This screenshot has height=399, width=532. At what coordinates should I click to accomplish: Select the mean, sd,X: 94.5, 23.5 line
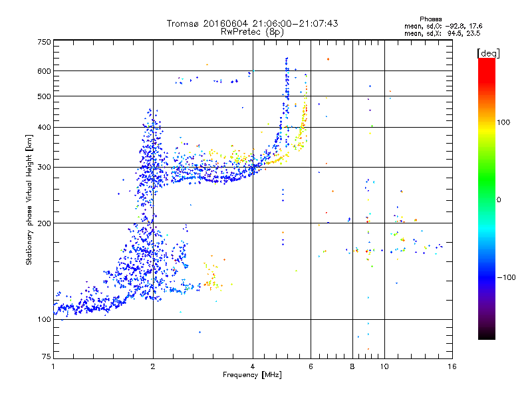pos(442,33)
